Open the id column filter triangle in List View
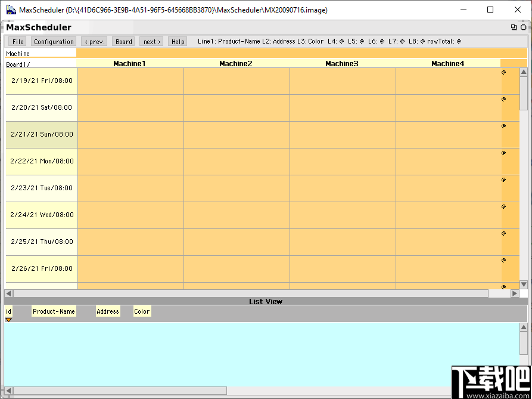532x399 pixels. pyautogui.click(x=8, y=320)
